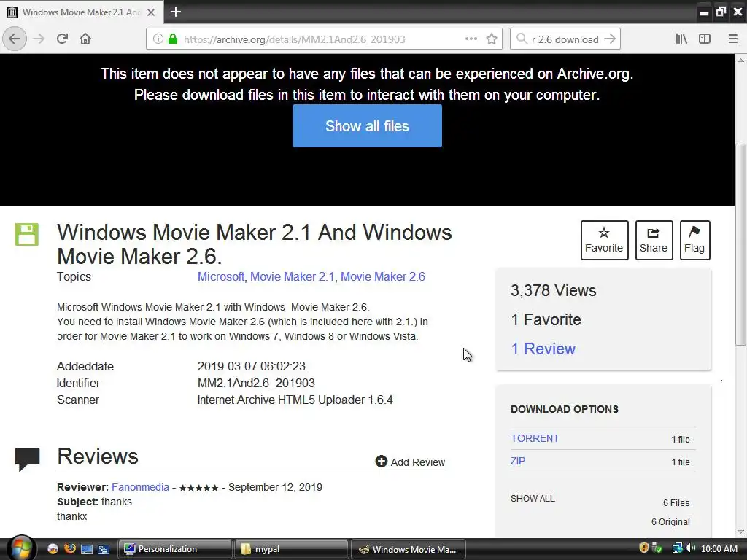Go back to the previous page
The image size is (747, 560).
click(15, 39)
